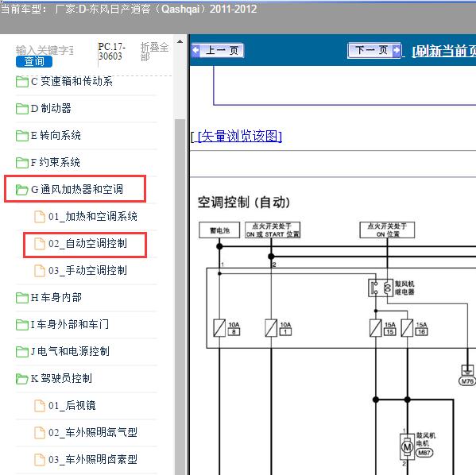Collapse folder G 通风加热器和空调
Viewport: 476px width, 475px height.
point(77,189)
